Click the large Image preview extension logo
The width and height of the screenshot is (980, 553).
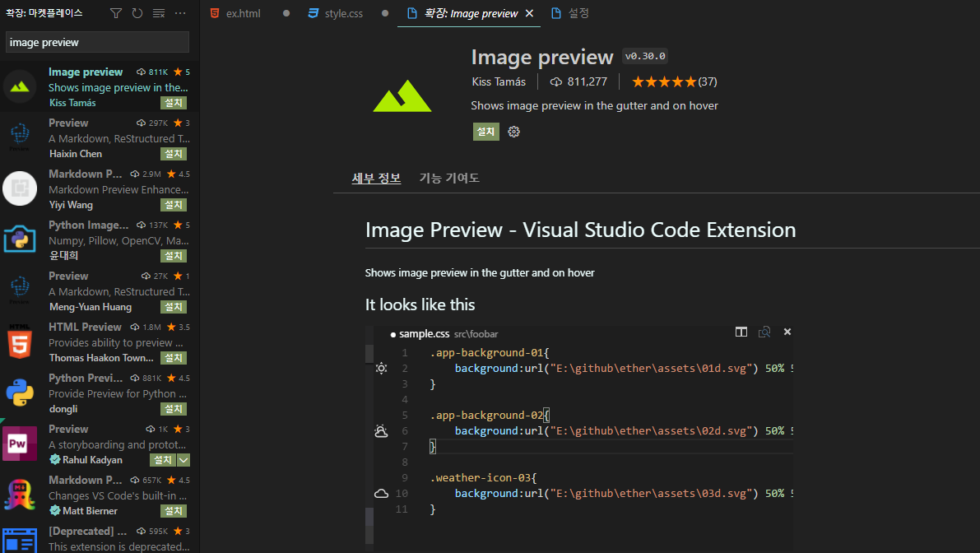coord(402,95)
